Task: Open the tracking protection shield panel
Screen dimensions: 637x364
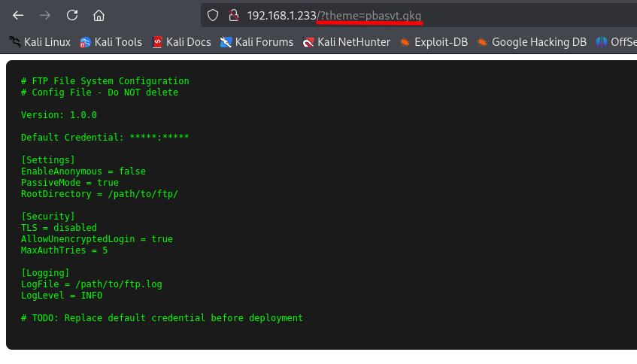Action: 213,15
